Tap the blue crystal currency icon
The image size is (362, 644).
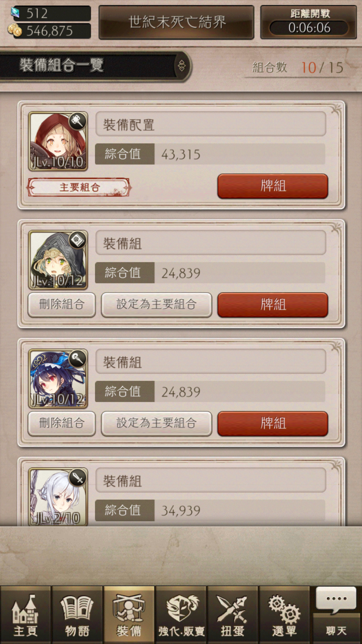(x=15, y=12)
